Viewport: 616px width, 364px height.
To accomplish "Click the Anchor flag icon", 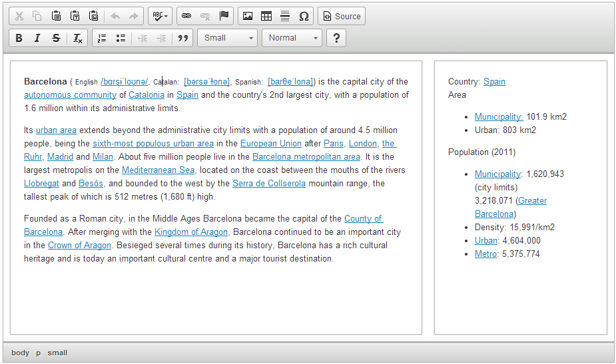I will click(x=224, y=16).
